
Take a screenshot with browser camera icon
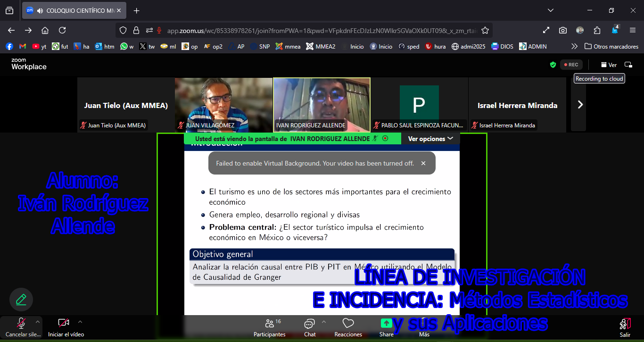click(x=563, y=30)
